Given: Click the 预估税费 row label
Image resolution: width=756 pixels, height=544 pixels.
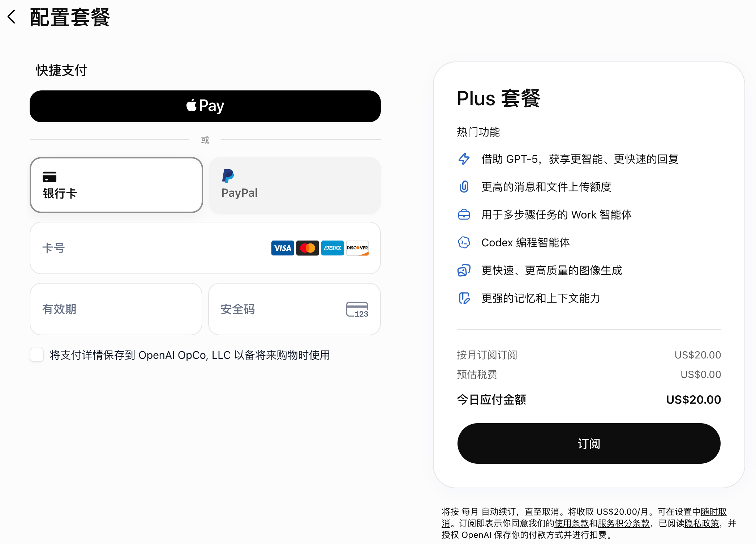Looking at the screenshot, I should pos(477,374).
